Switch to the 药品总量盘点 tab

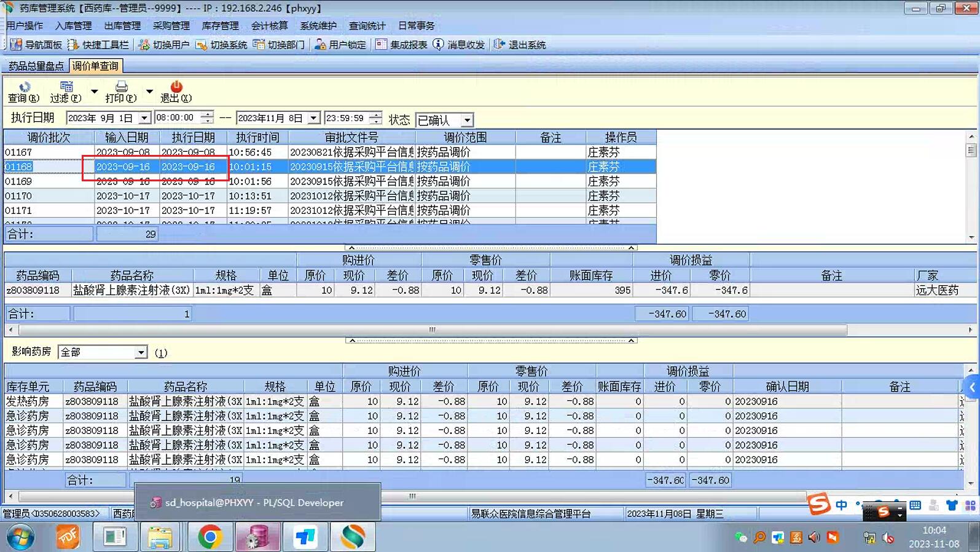tap(36, 66)
